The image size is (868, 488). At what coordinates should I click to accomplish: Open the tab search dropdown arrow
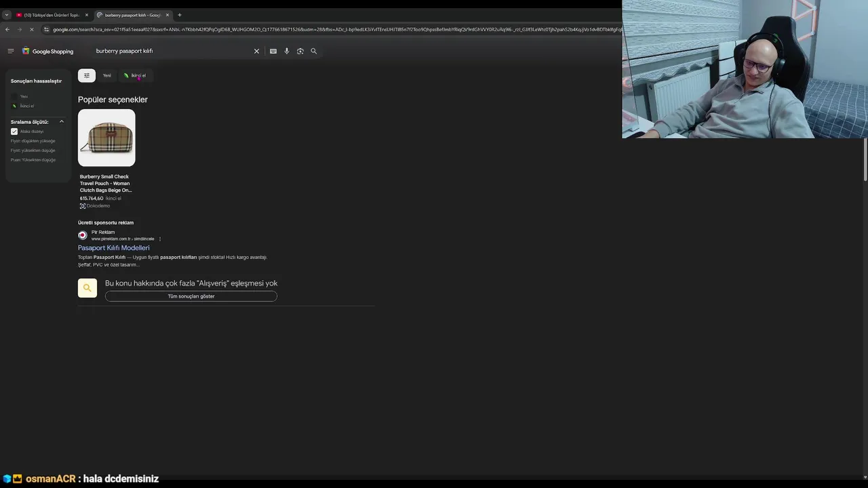tap(7, 15)
